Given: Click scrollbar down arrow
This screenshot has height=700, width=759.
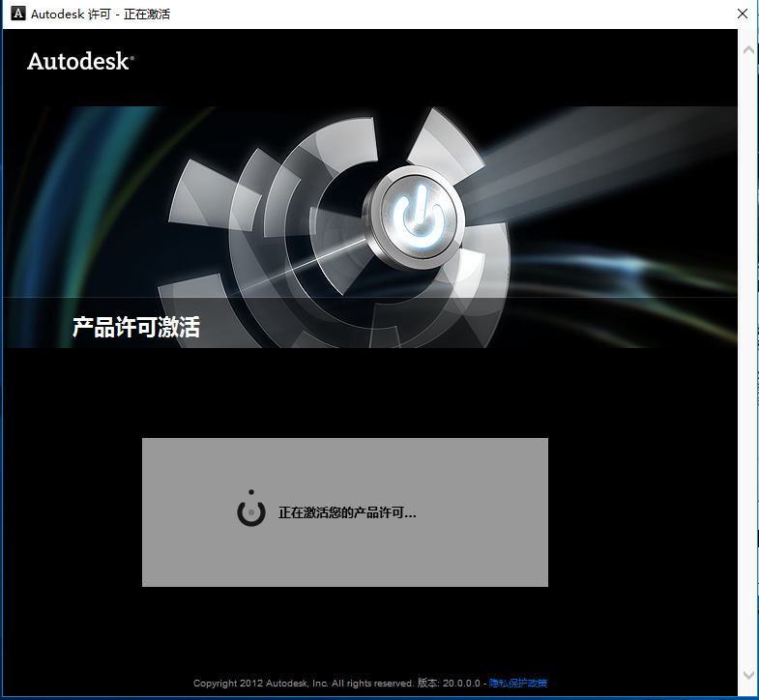Looking at the screenshot, I should coord(748,675).
